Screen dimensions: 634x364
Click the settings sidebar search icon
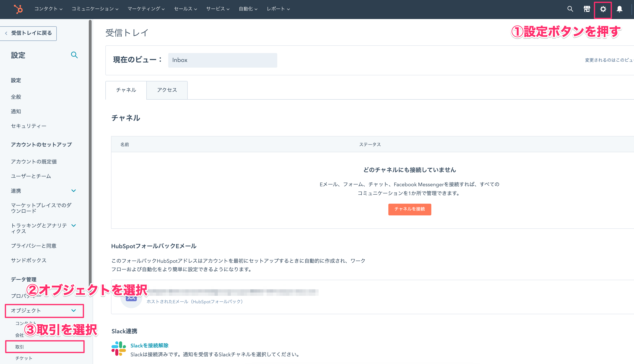pyautogui.click(x=74, y=55)
